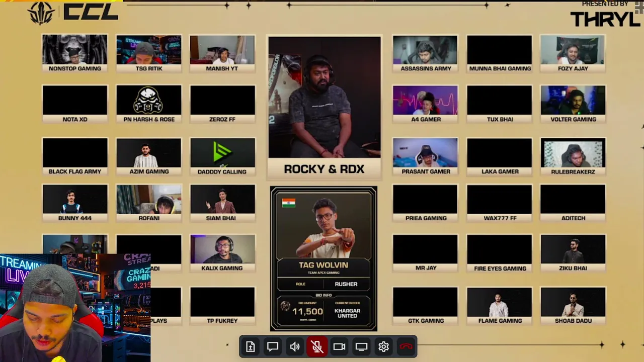
Task: Click the Kalix Gaming video tile
Action: (x=222, y=253)
